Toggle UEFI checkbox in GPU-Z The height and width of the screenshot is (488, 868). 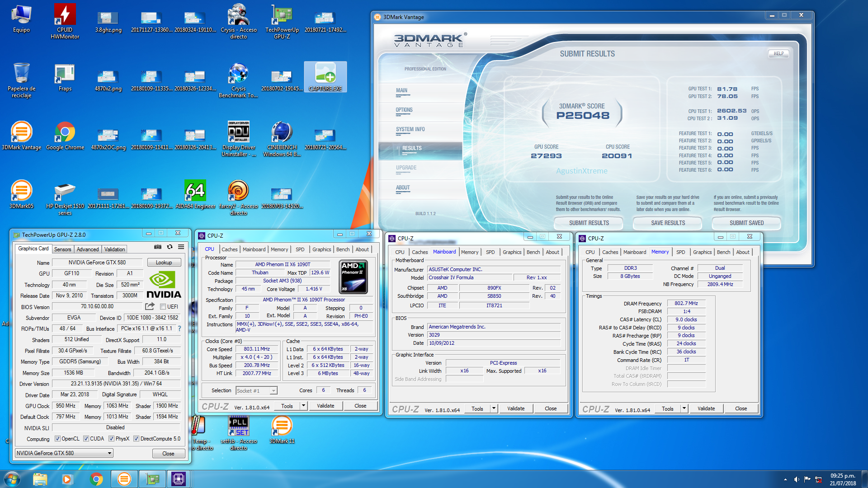tap(163, 307)
